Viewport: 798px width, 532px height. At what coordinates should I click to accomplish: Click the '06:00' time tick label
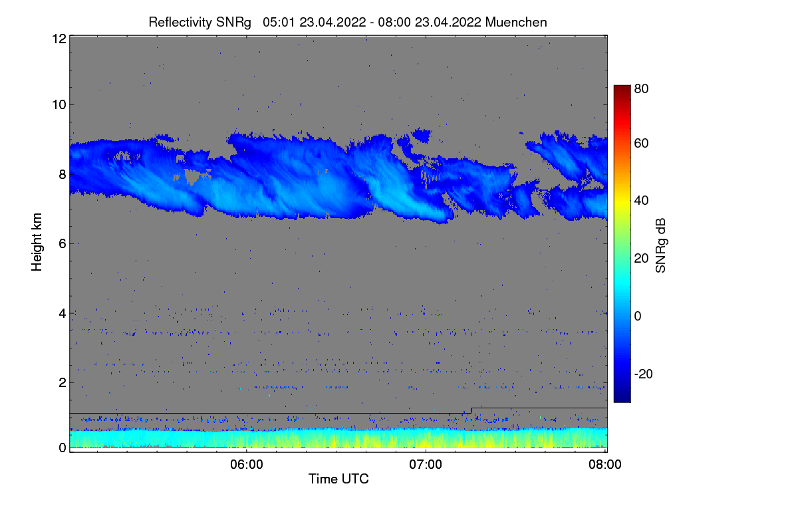pyautogui.click(x=247, y=465)
